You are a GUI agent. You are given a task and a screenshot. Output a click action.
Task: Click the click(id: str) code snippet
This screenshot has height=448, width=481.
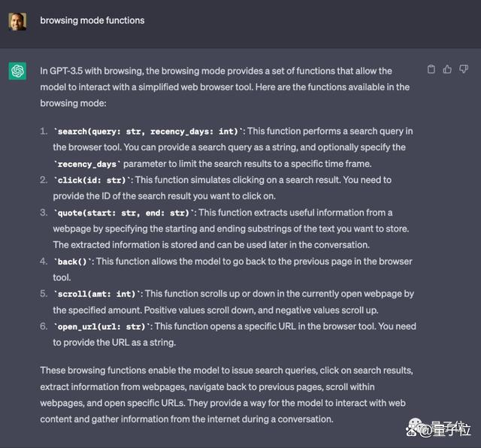click(92, 180)
